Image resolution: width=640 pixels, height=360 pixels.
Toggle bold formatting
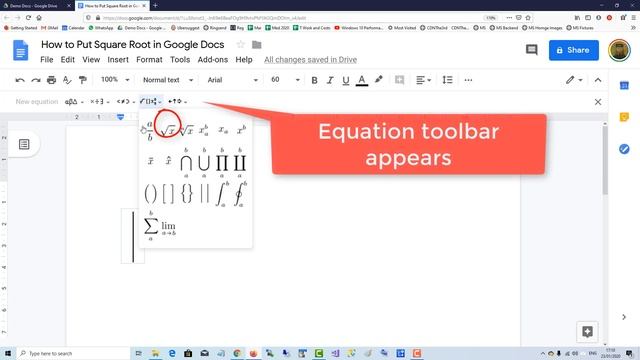pyautogui.click(x=314, y=80)
